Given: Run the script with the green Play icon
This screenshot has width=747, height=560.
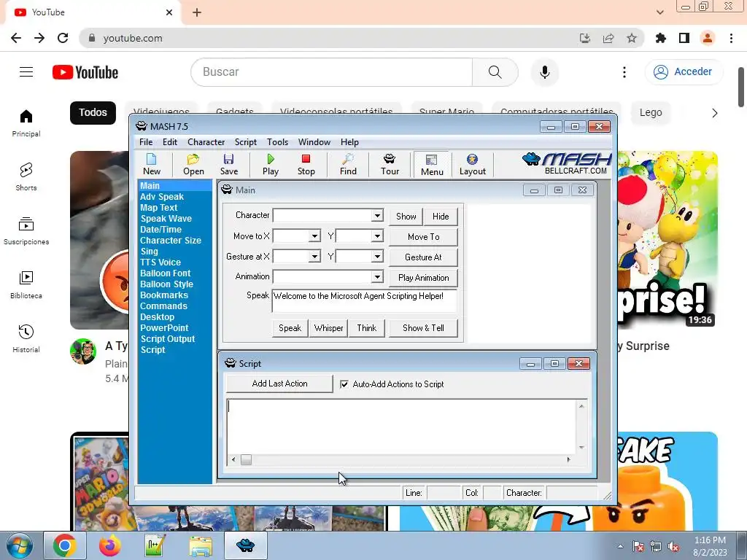Looking at the screenshot, I should coord(271,164).
